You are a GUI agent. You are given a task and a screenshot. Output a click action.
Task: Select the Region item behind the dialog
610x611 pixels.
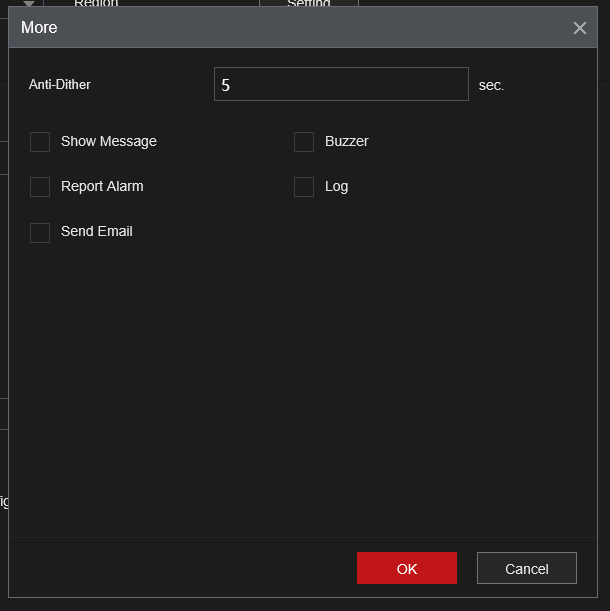pos(96,4)
